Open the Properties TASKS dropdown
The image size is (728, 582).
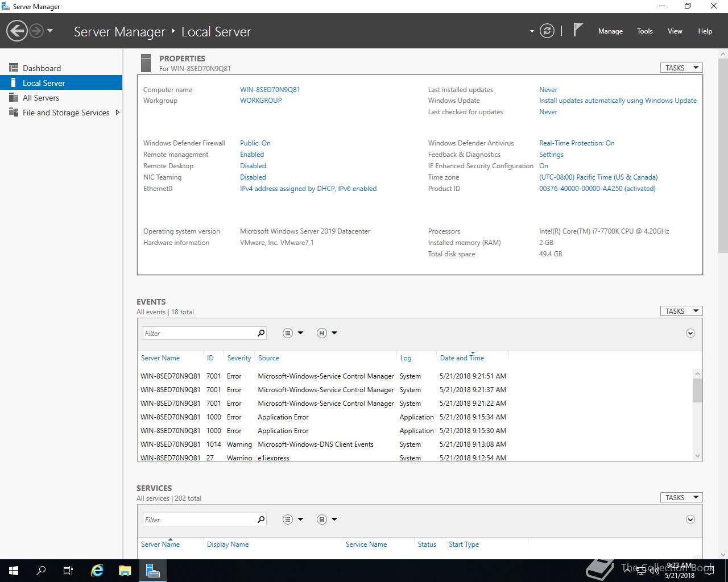[681, 68]
